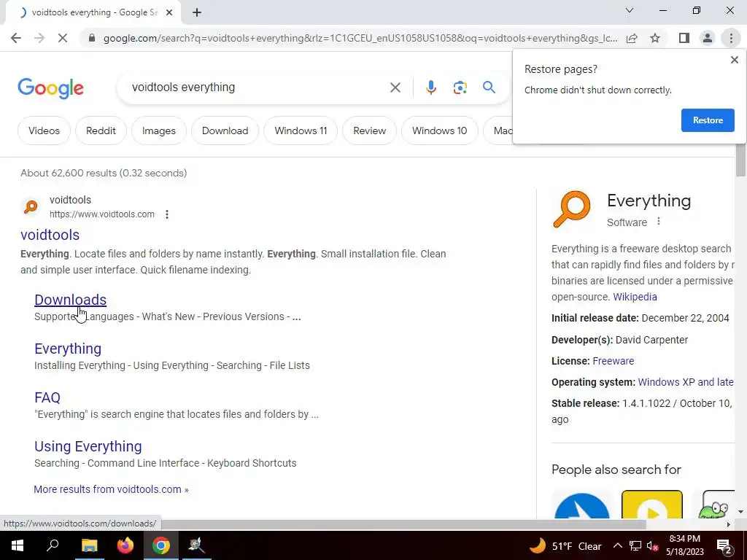747x560 pixels.
Task: Open the Chrome profile icon
Action: coord(708,38)
